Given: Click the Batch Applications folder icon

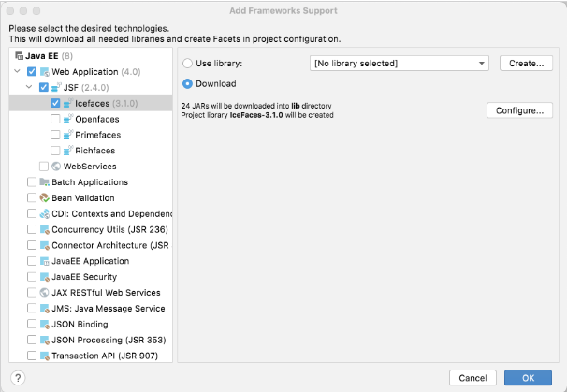Looking at the screenshot, I should coord(45,182).
